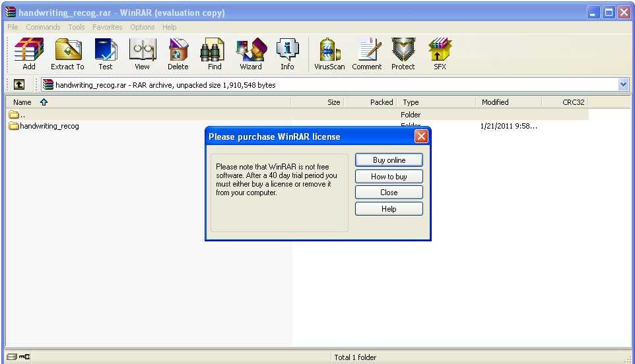Open the Find files tool
Screen dimensions: 635x364
point(215,54)
